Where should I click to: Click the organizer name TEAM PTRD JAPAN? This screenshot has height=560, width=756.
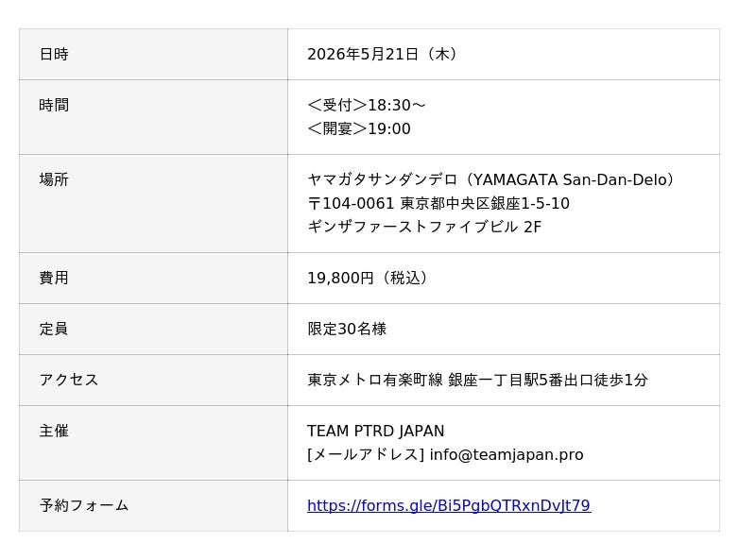coord(375,431)
